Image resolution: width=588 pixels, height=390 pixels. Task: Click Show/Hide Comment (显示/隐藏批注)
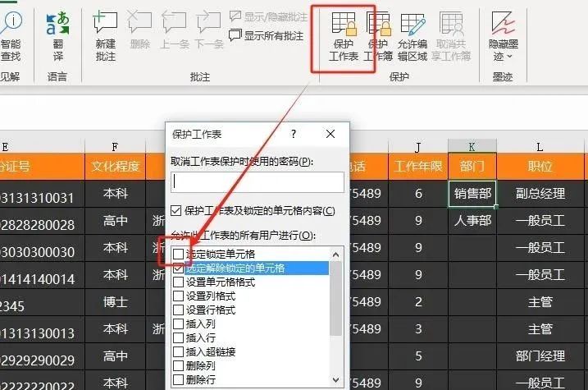click(268, 17)
